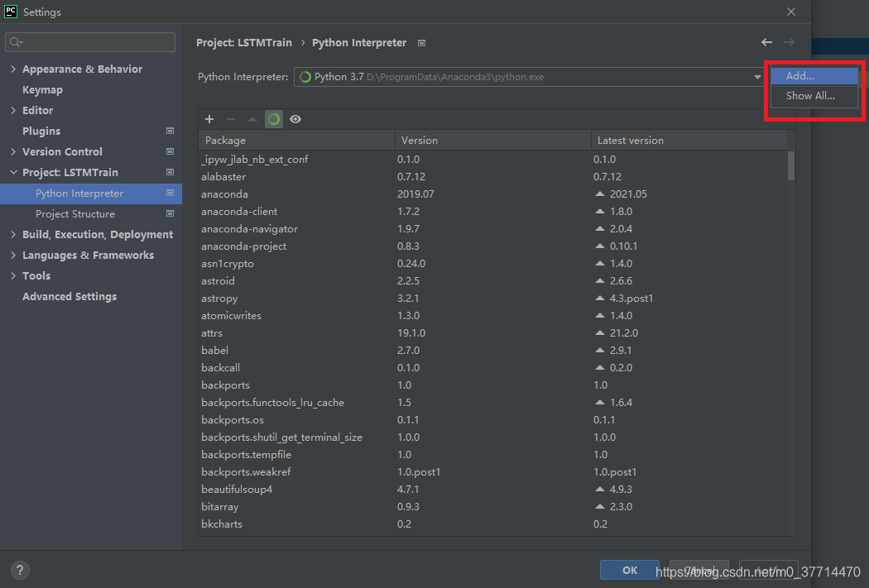Screen dimensions: 869x588
Task: Click the icon next to Python Interpreter breadcrumb
Action: pyautogui.click(x=421, y=43)
